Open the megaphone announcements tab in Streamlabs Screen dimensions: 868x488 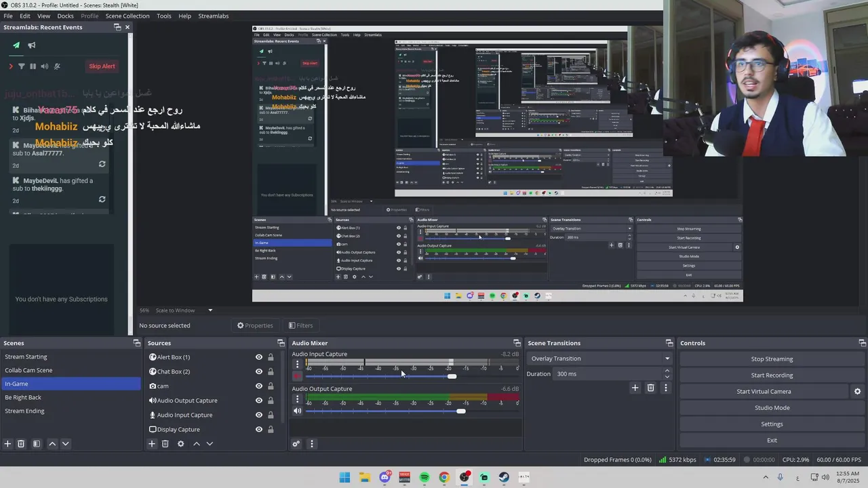point(31,45)
